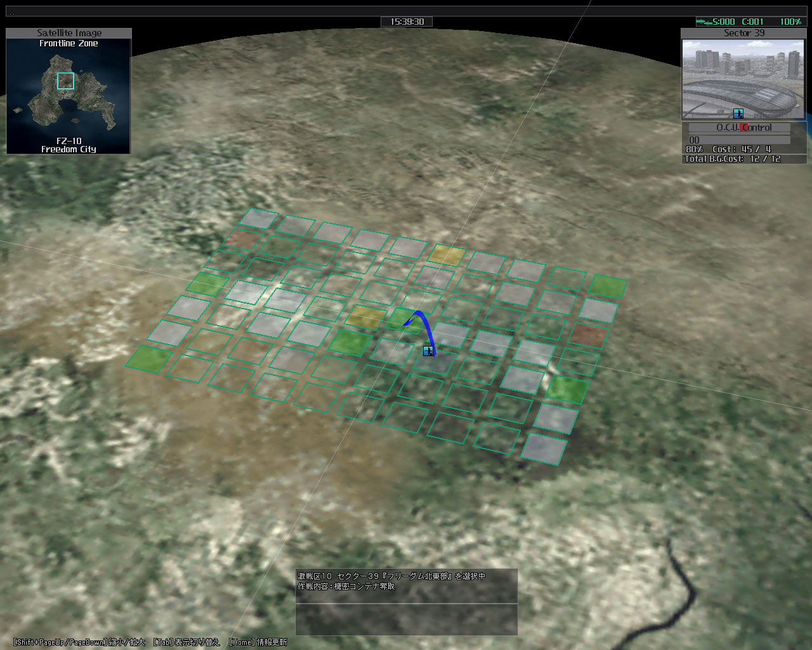Select the yellow sector tile left of the blue arc

(x=365, y=316)
